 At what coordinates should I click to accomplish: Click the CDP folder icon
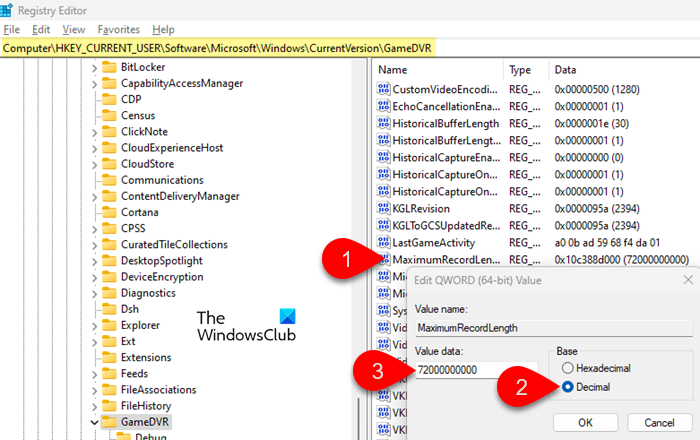[x=109, y=99]
